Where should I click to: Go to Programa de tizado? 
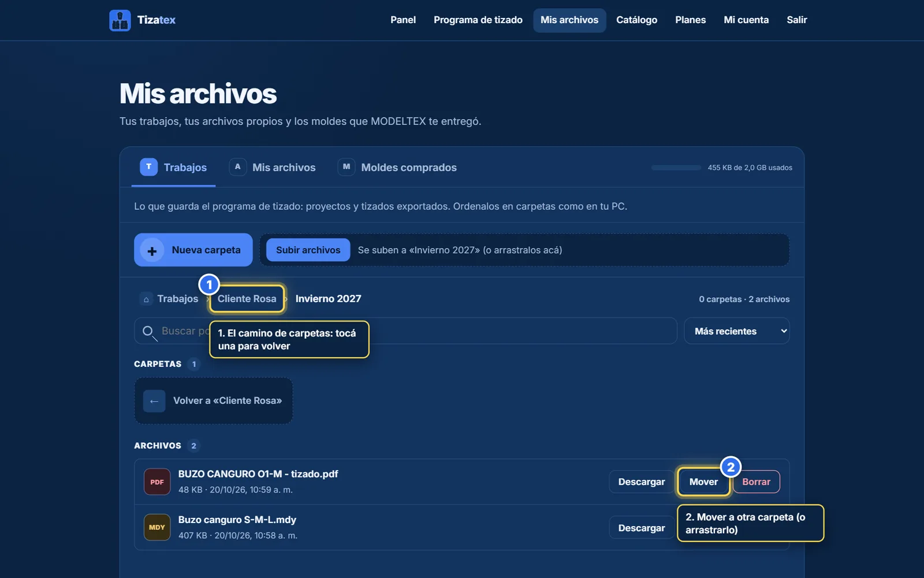click(x=478, y=20)
